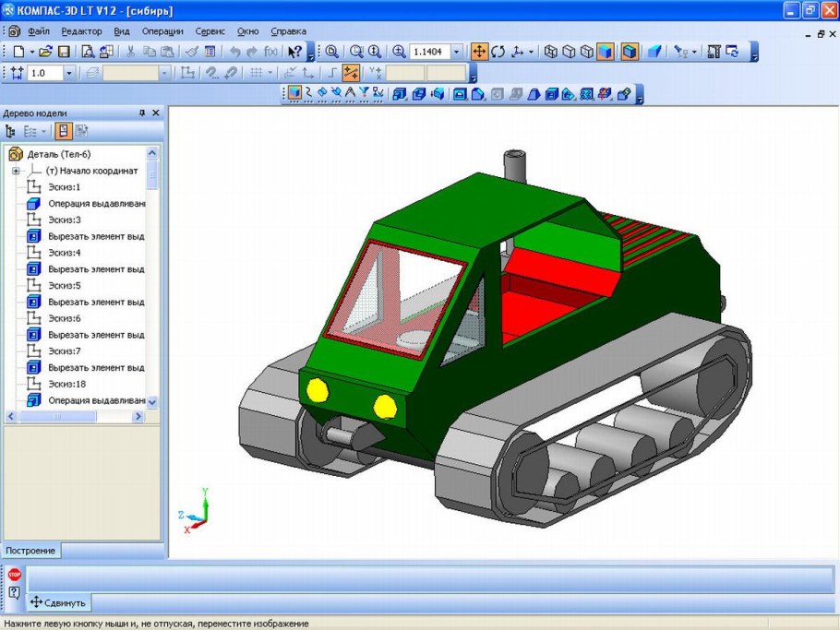Pin the Дерево модели panel
840x630 pixels.
tap(142, 113)
